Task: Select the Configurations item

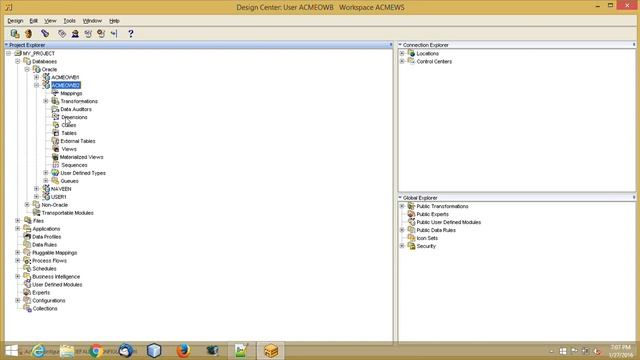Action: [49, 300]
